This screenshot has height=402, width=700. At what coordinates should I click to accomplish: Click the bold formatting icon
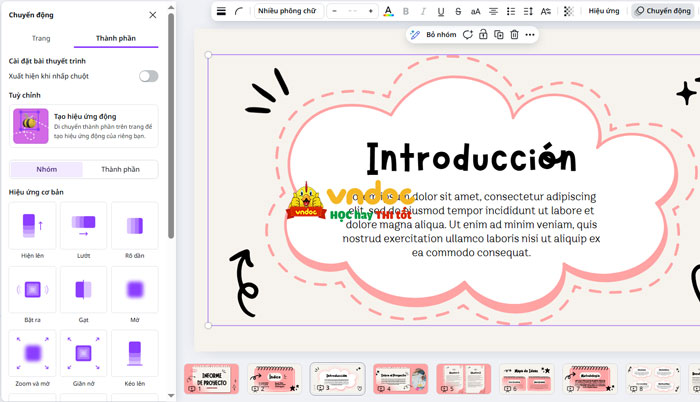[x=406, y=11]
